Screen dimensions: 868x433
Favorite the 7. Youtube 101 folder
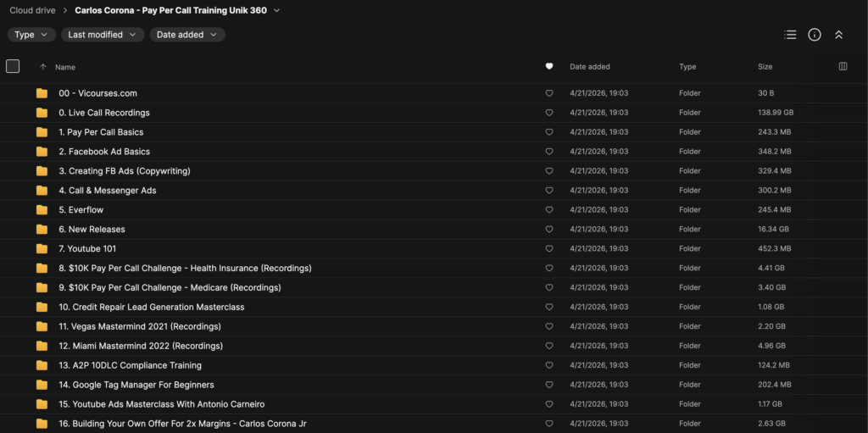549,249
